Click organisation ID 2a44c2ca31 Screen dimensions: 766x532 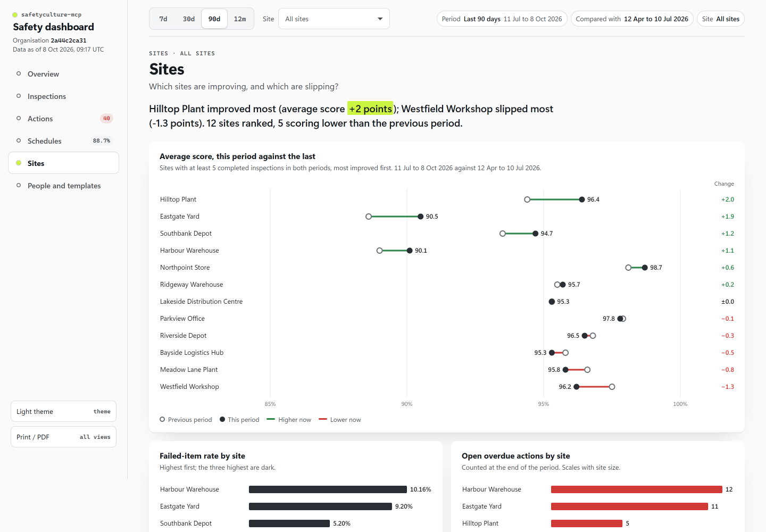tap(69, 40)
